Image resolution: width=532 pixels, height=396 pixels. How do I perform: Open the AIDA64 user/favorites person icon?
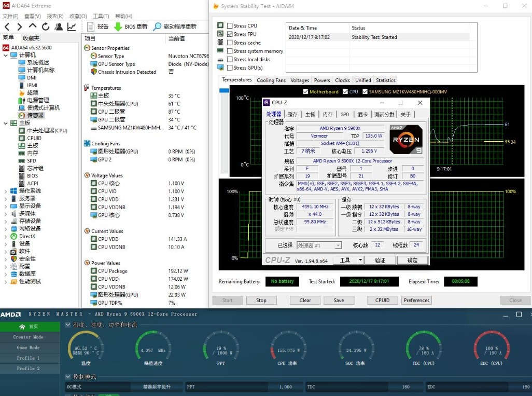point(59,26)
